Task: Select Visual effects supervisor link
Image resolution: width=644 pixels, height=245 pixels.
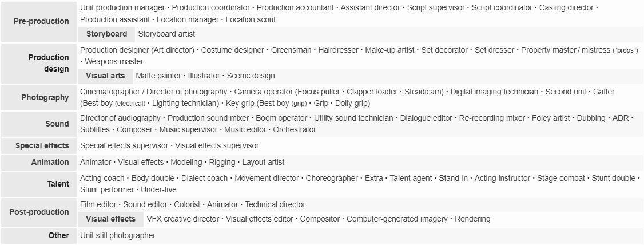Action: tap(217, 146)
